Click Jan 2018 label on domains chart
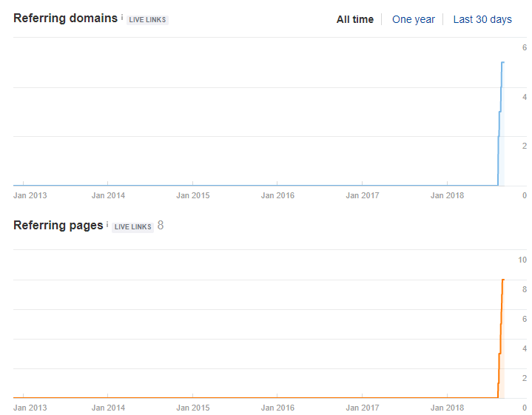This screenshot has width=532, height=415. coord(447,195)
